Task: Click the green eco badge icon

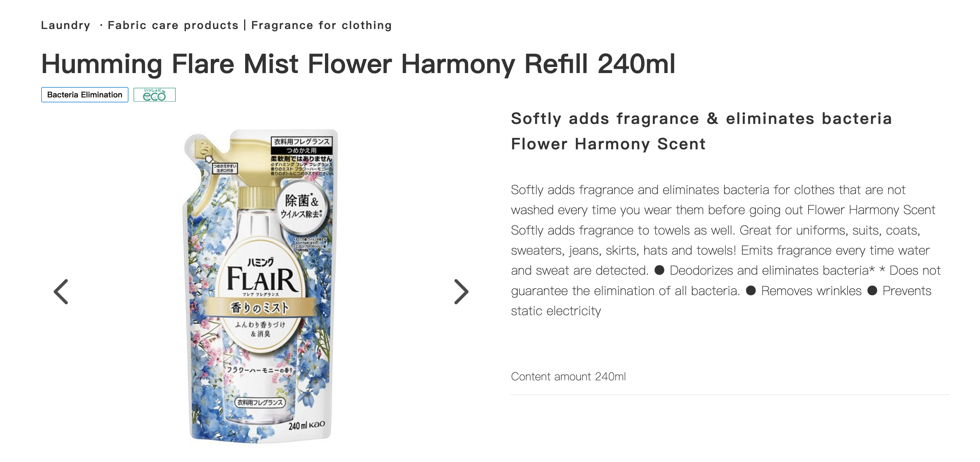Action: 155,95
